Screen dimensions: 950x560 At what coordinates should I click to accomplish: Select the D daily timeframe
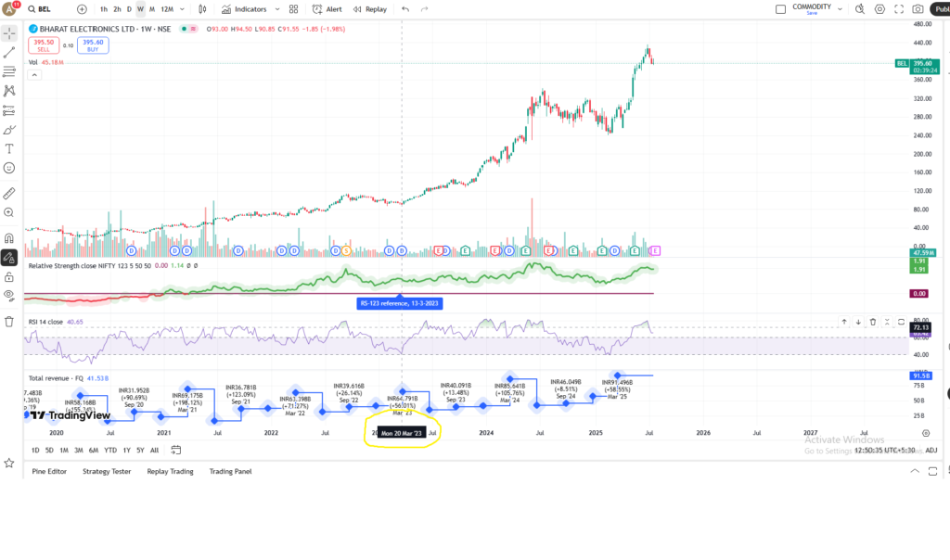point(129,9)
